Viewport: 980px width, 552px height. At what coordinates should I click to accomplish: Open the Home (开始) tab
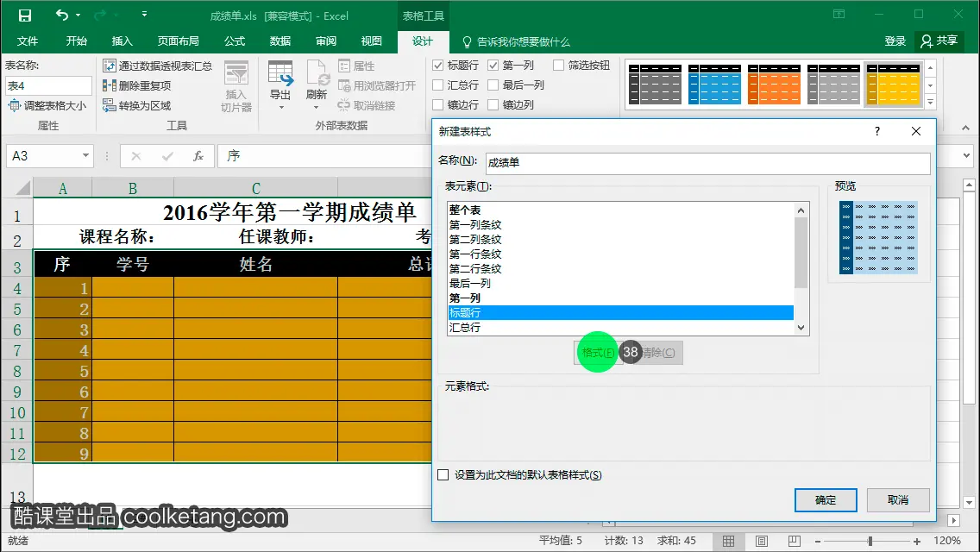(76, 41)
